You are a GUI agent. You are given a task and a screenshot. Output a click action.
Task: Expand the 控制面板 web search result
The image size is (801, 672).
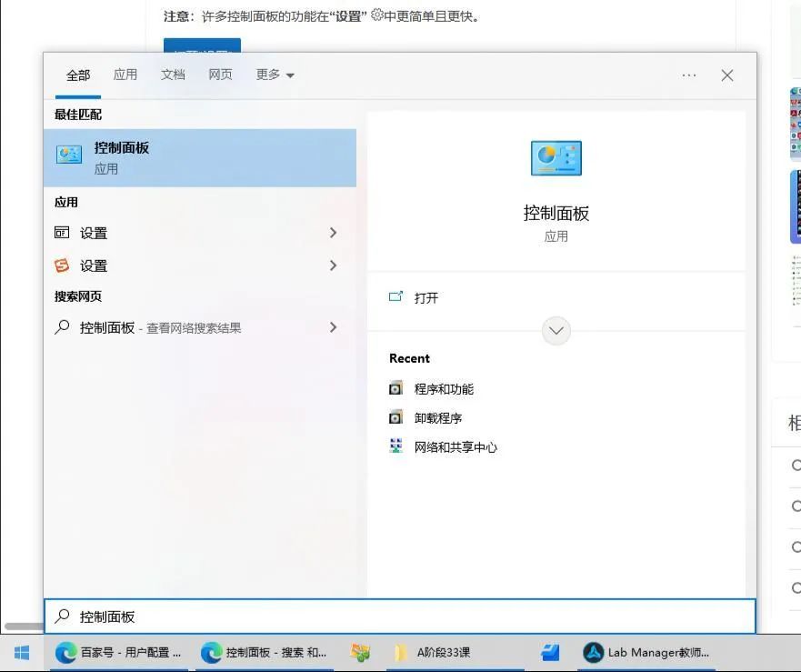coord(335,327)
